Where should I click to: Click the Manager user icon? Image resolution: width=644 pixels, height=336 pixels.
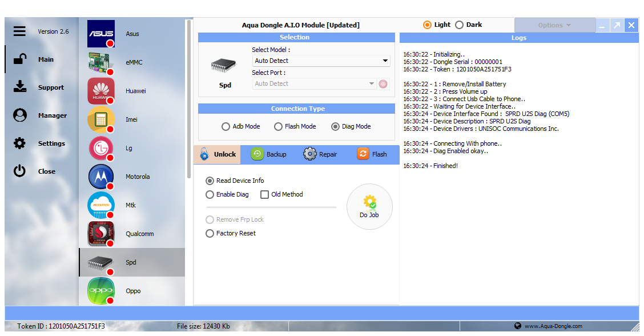click(20, 115)
